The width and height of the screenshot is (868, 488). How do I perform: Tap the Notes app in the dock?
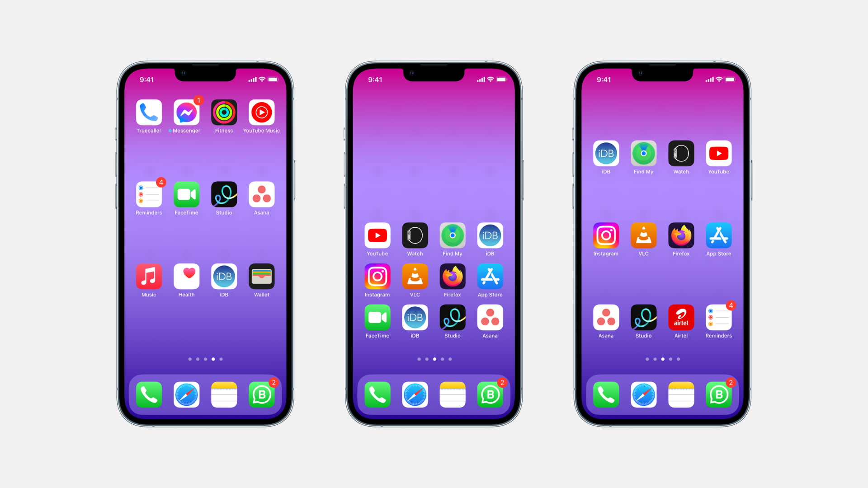tap(224, 394)
